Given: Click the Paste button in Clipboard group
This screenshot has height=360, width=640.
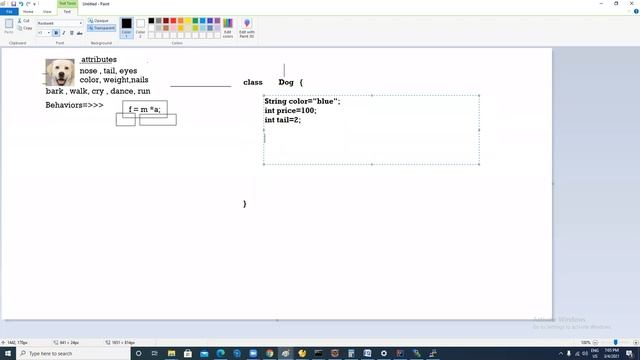Looking at the screenshot, I should click(9, 26).
